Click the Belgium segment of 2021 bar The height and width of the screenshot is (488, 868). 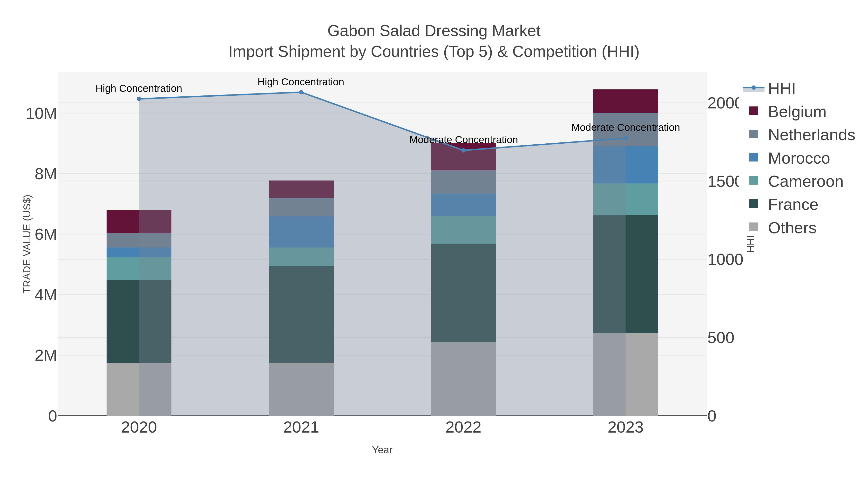(x=301, y=189)
